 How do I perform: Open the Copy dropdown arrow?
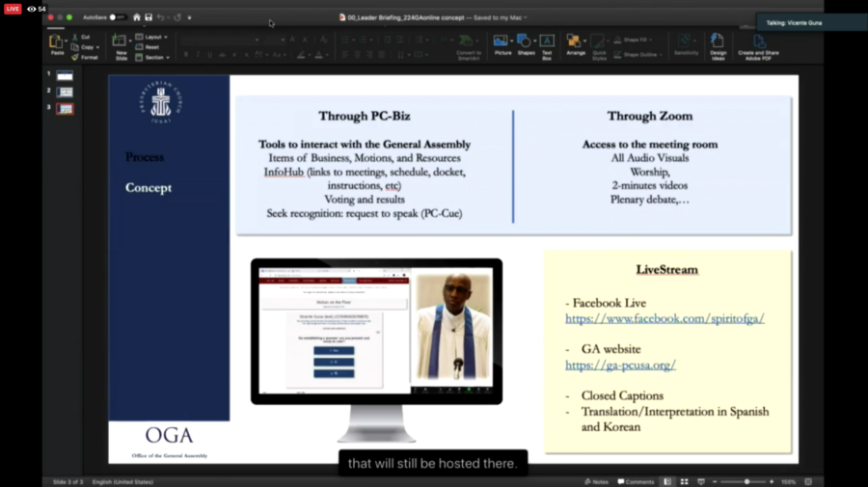tap(98, 47)
